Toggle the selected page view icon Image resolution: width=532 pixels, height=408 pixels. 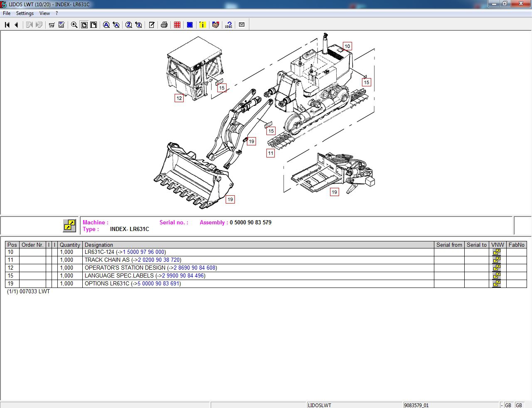point(84,25)
